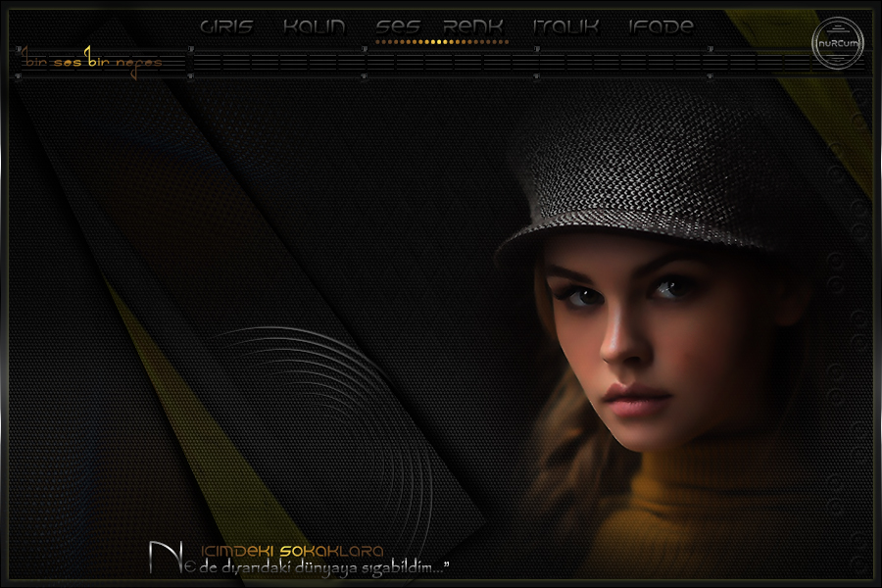
Task: Click the woman's woven cap
Action: click(647, 167)
